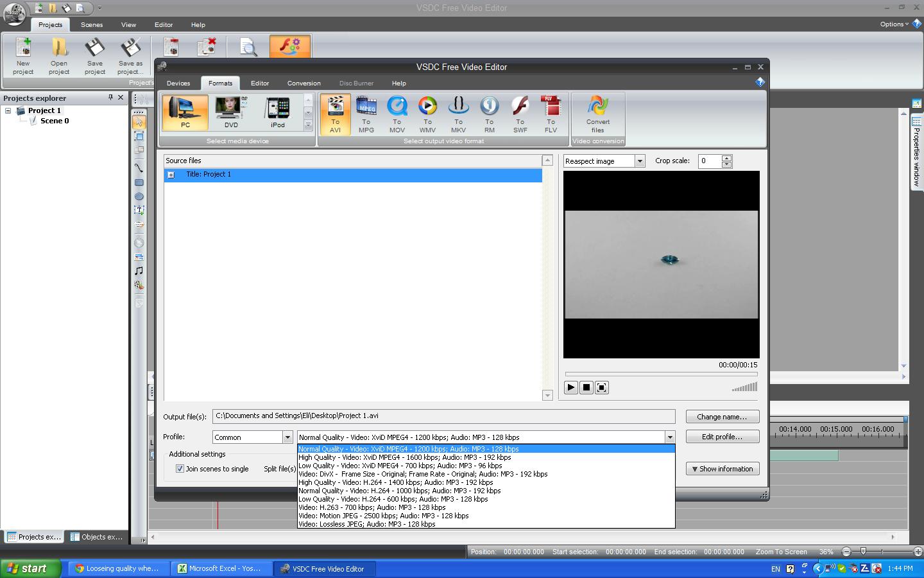Pick the To MKV output format

click(458, 114)
